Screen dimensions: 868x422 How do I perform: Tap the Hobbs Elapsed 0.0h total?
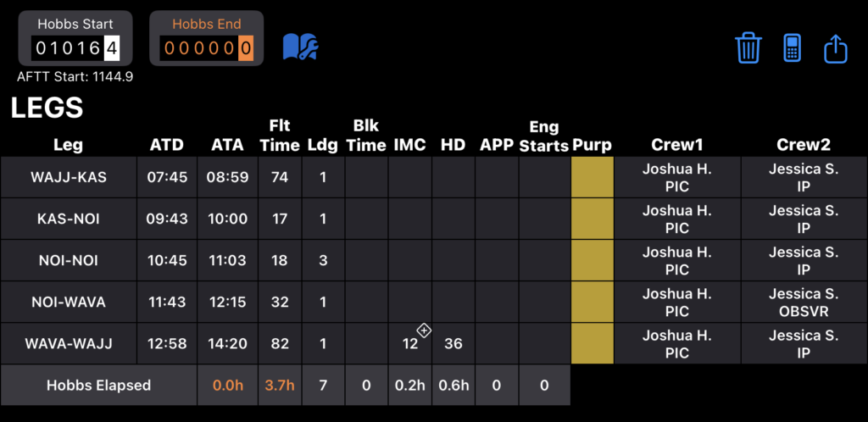click(x=227, y=385)
